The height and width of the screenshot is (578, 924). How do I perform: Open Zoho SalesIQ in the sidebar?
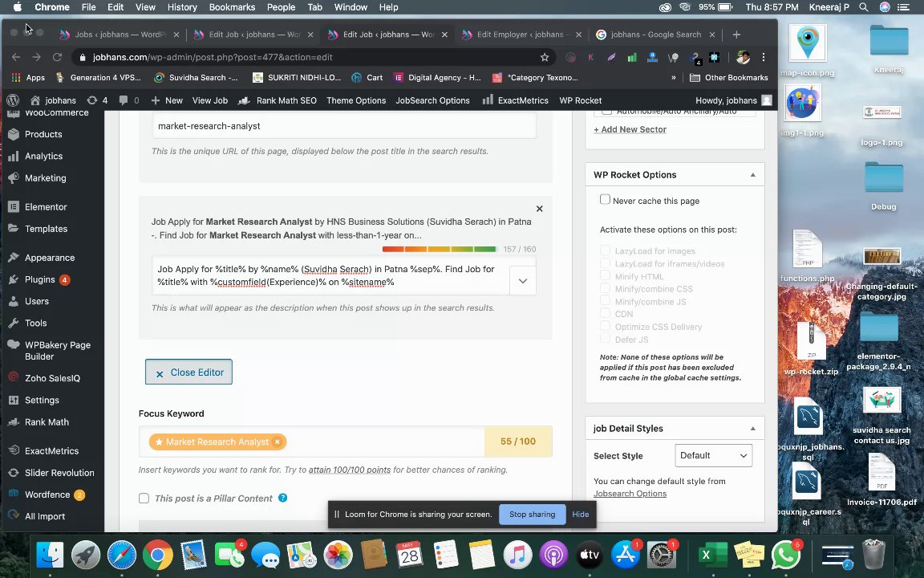click(x=52, y=379)
